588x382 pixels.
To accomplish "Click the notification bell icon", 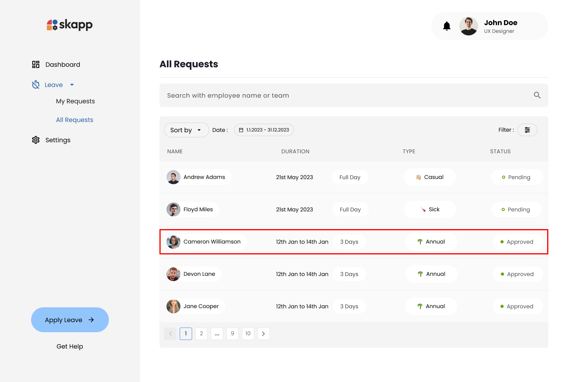I will click(x=447, y=26).
